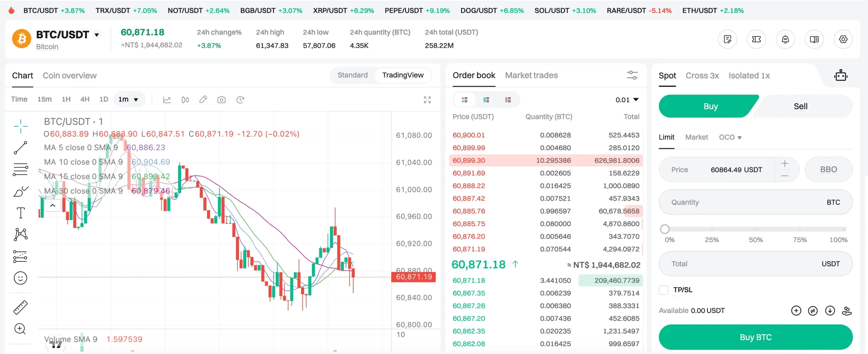Screen dimensions: 868x354
Task: Switch chart mode to Standard
Action: tap(352, 75)
